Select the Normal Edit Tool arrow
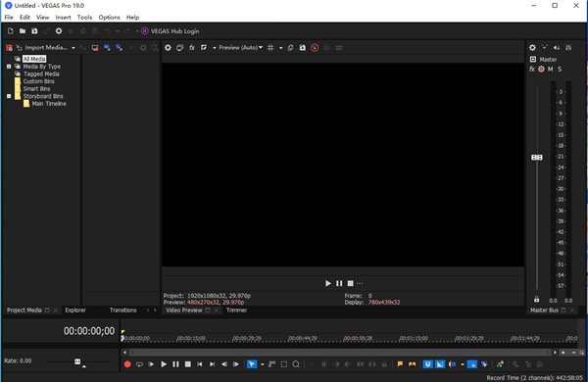Viewport: 588px width, 382px height. [x=252, y=364]
